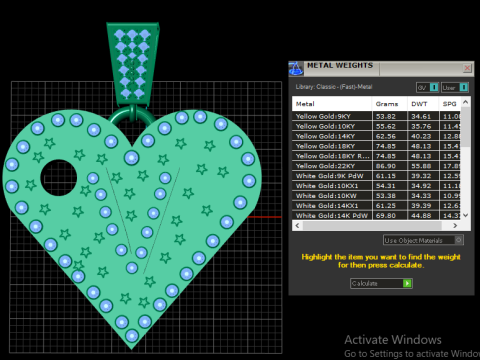
Task: Click the 53.38 grams value
Action: [386, 196]
